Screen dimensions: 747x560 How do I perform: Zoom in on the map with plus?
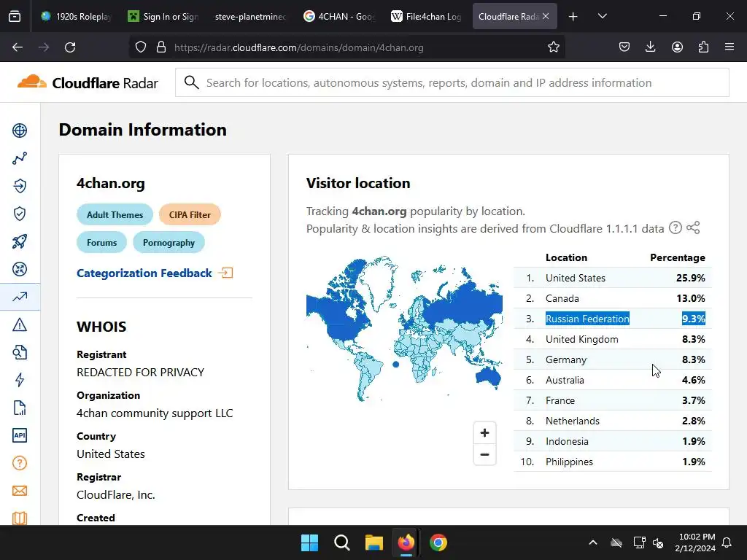click(x=484, y=433)
